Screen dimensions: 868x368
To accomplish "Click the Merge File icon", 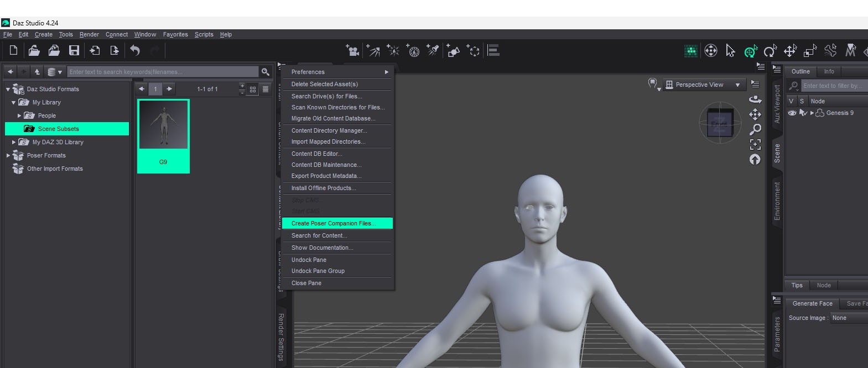I will click(54, 51).
